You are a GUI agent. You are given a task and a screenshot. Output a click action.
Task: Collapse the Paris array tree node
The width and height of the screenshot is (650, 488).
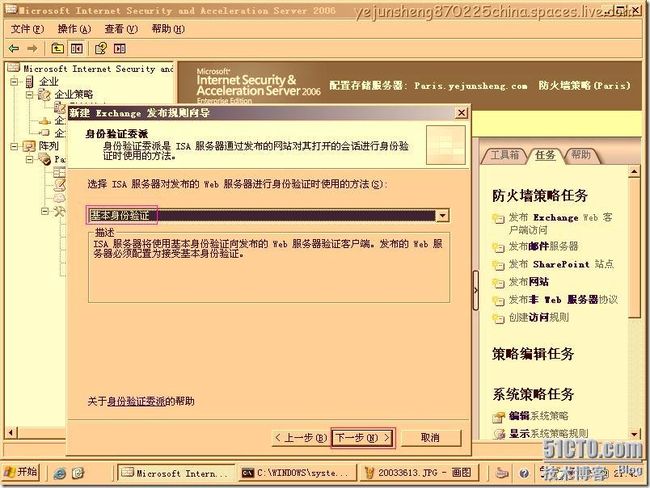[x=30, y=159]
